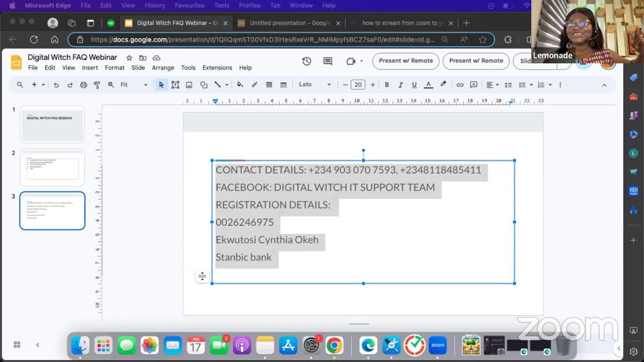This screenshot has width=644, height=362.
Task: Open the Extensions menu
Action: [x=217, y=68]
